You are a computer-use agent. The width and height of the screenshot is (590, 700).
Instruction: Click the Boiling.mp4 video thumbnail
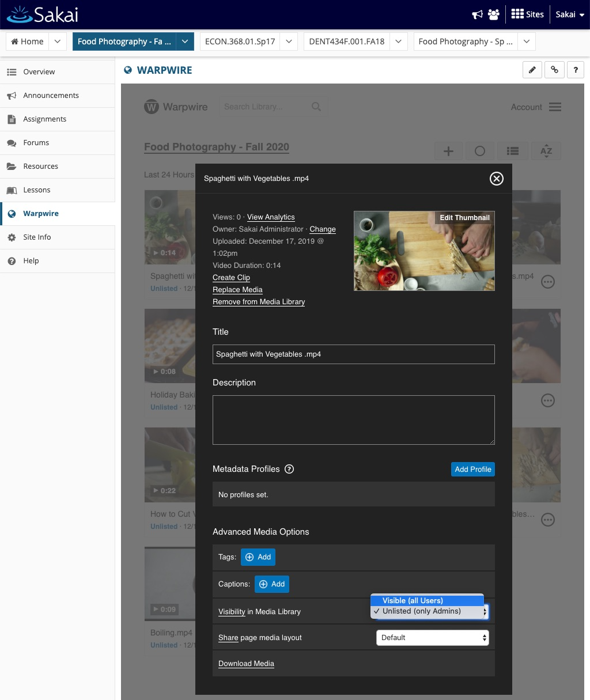(x=170, y=584)
